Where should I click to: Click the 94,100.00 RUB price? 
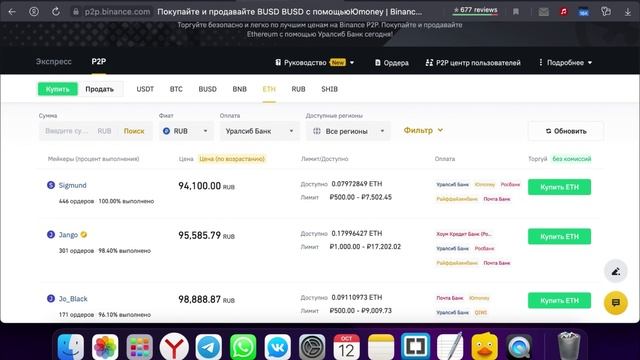click(x=206, y=186)
